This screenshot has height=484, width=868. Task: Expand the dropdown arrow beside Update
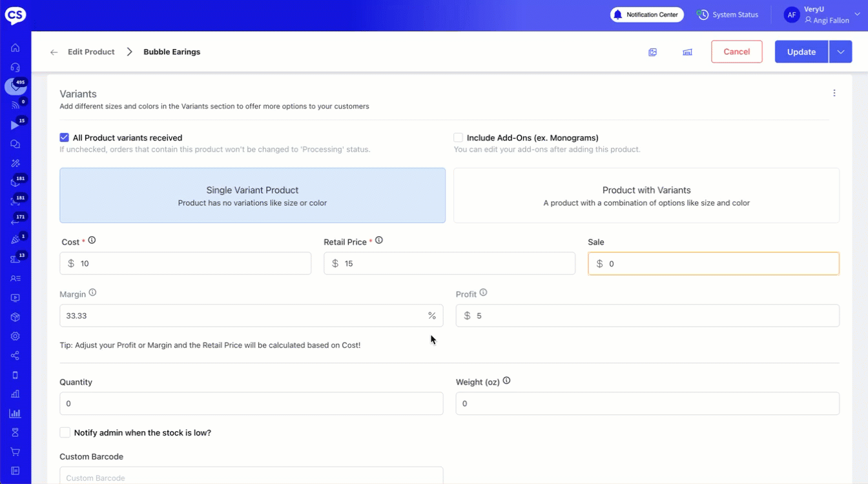tap(840, 52)
